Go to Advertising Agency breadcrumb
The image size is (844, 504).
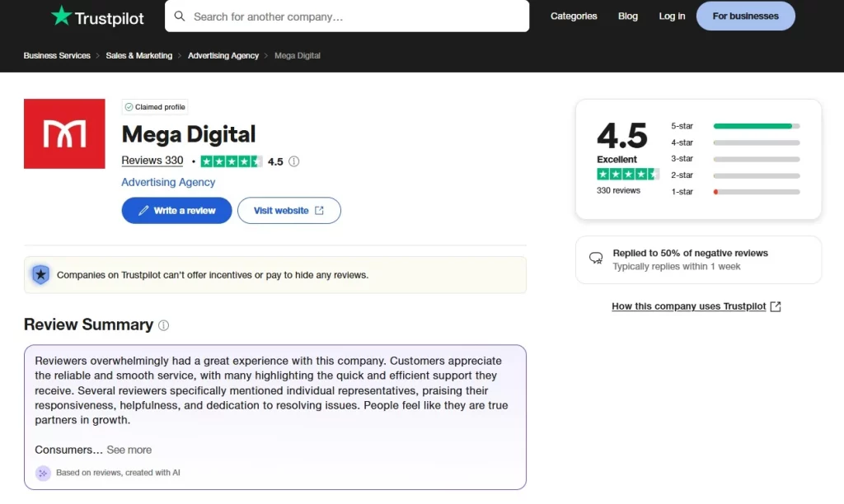coord(223,56)
